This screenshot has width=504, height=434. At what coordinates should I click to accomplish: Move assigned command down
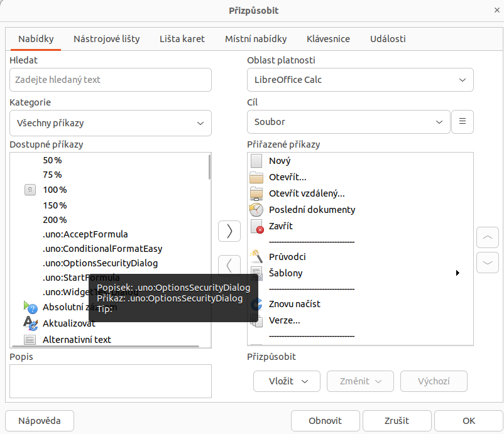(487, 263)
